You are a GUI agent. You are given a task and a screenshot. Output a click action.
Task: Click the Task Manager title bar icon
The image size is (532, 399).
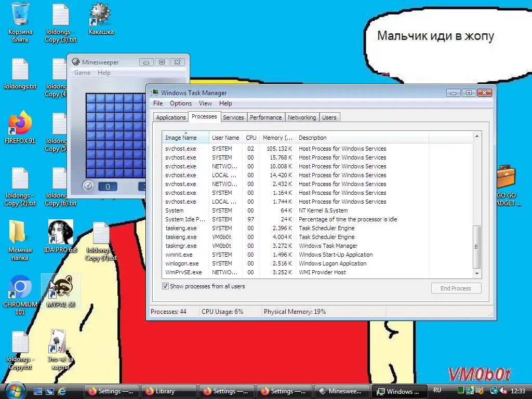pyautogui.click(x=155, y=92)
